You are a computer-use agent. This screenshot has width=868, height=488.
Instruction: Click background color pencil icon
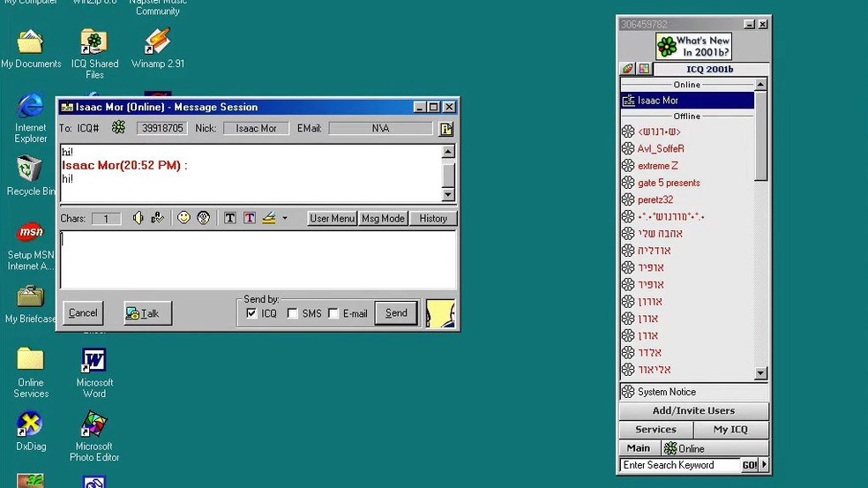coord(268,218)
